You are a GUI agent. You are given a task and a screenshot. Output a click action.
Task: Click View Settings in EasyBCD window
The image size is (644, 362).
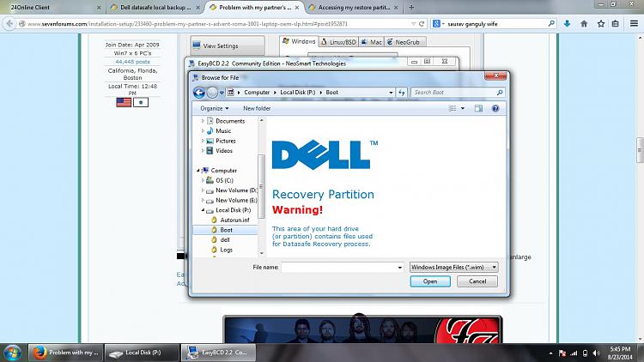coord(228,46)
